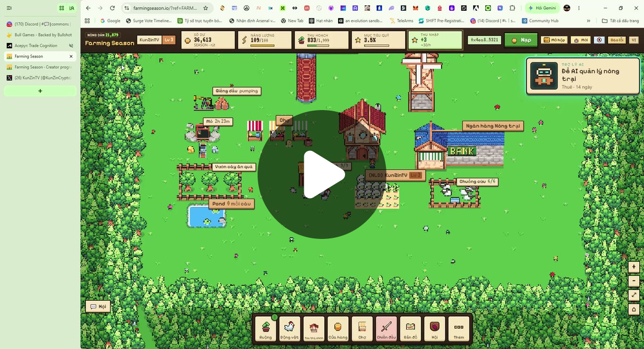
Task: Click the Thu nhập income panel
Action: click(435, 40)
